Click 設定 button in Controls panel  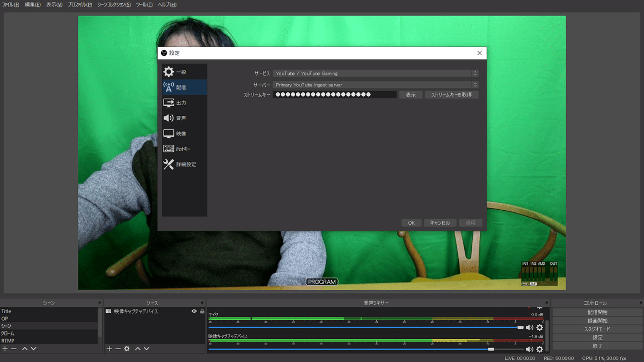(x=597, y=338)
